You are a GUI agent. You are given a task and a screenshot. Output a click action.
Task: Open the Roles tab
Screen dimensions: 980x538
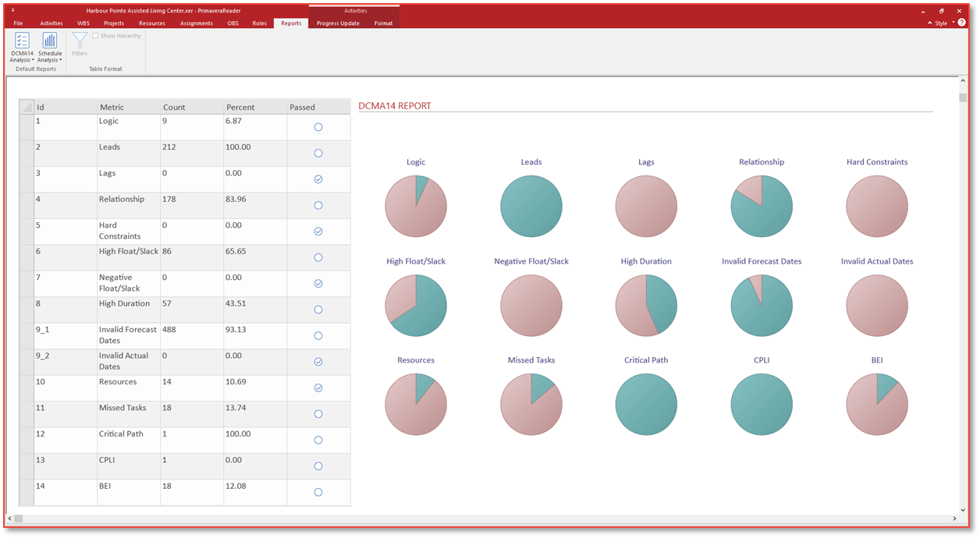pyautogui.click(x=260, y=23)
